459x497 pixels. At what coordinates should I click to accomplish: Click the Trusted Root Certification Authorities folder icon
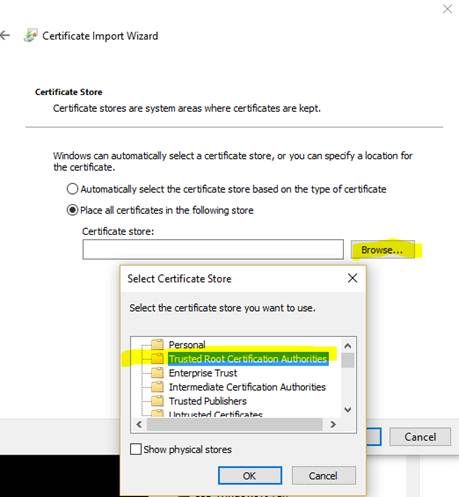[x=157, y=358]
